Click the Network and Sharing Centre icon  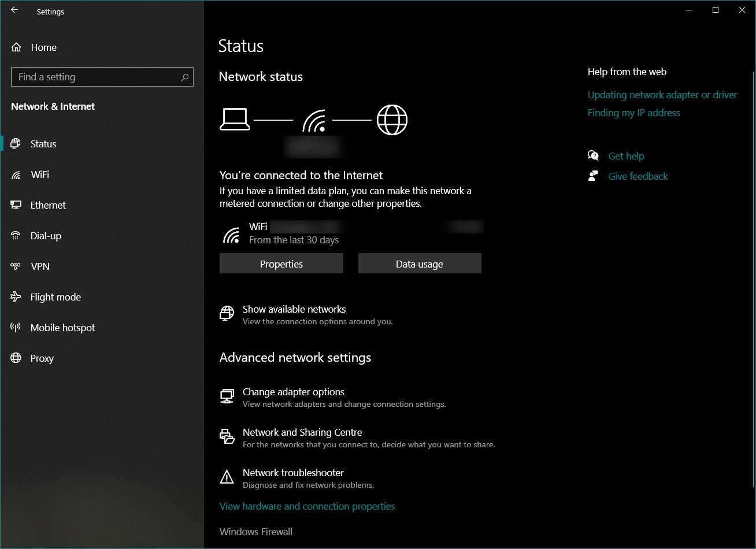227,436
